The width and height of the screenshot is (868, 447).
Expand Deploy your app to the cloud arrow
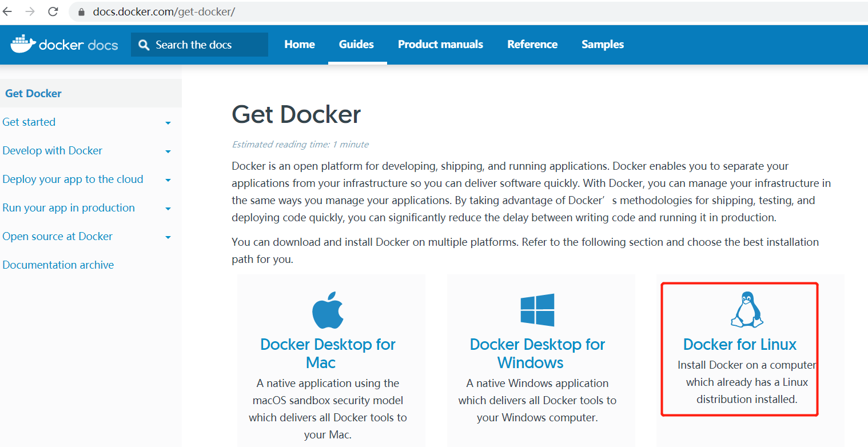(x=168, y=180)
